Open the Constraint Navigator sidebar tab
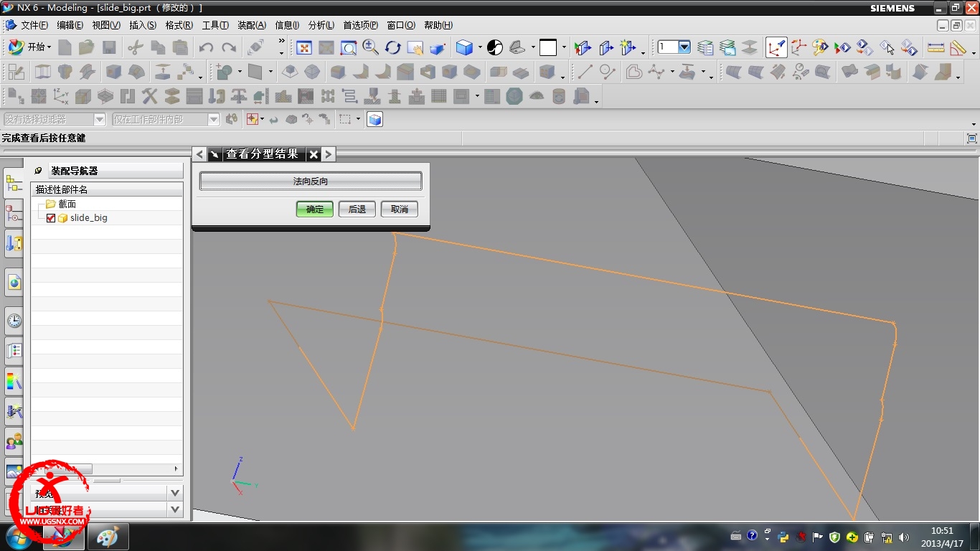Image resolution: width=980 pixels, height=551 pixels. click(x=14, y=213)
